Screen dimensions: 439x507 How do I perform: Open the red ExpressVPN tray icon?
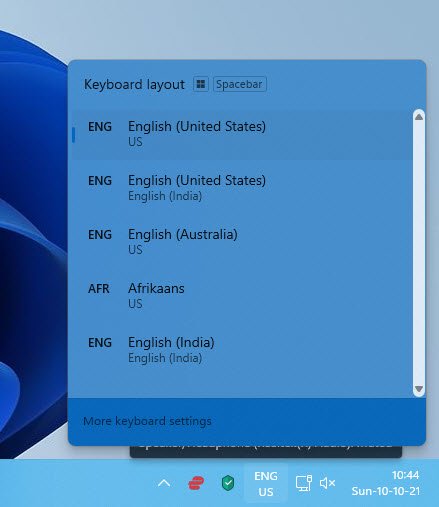(x=196, y=483)
